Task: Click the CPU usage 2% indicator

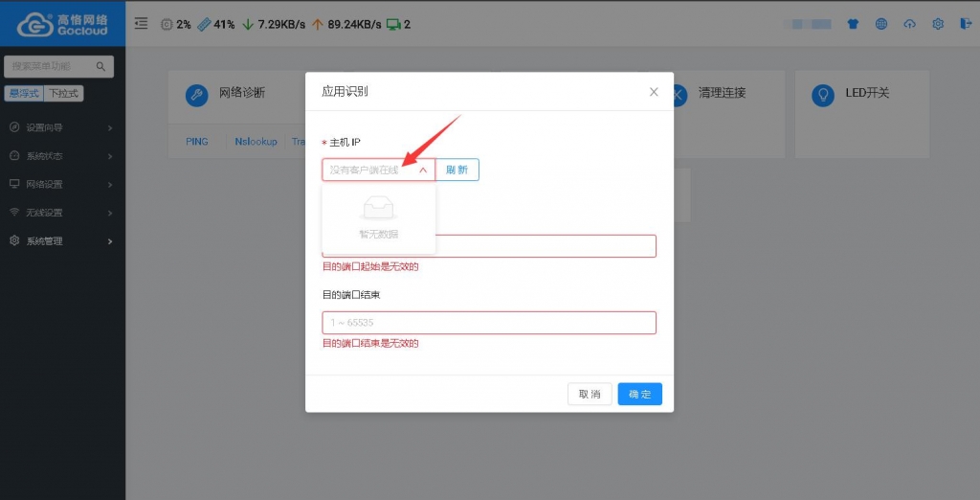Action: point(176,24)
